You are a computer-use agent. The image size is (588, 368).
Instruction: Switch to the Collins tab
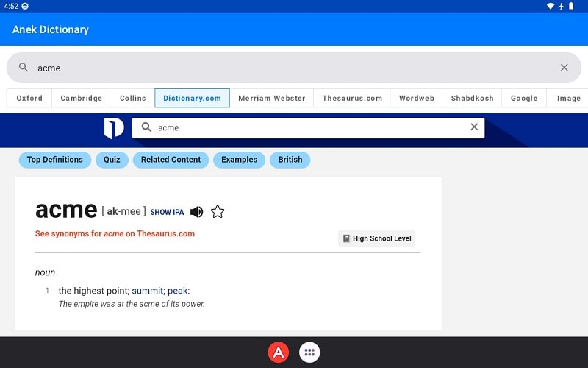point(133,98)
